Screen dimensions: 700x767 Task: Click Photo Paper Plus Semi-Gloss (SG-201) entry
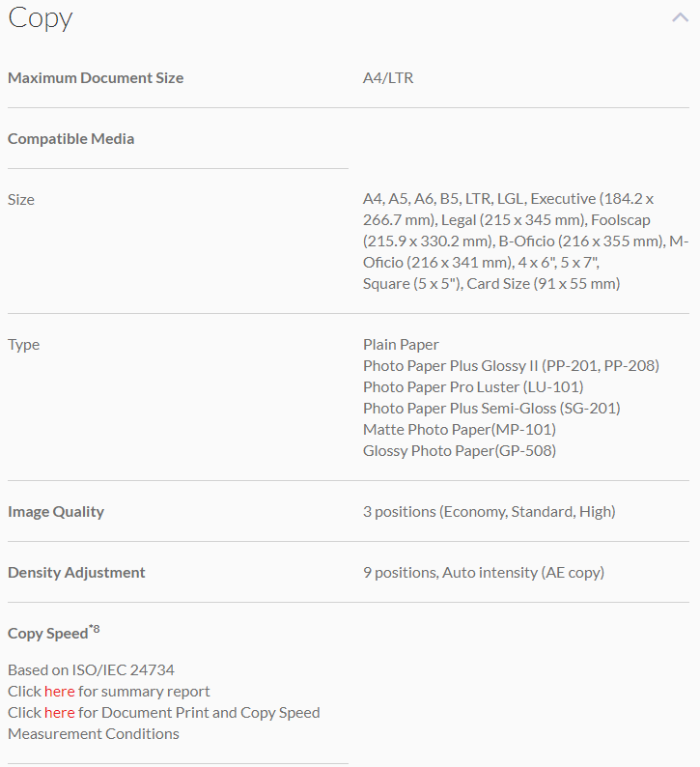[x=491, y=408]
